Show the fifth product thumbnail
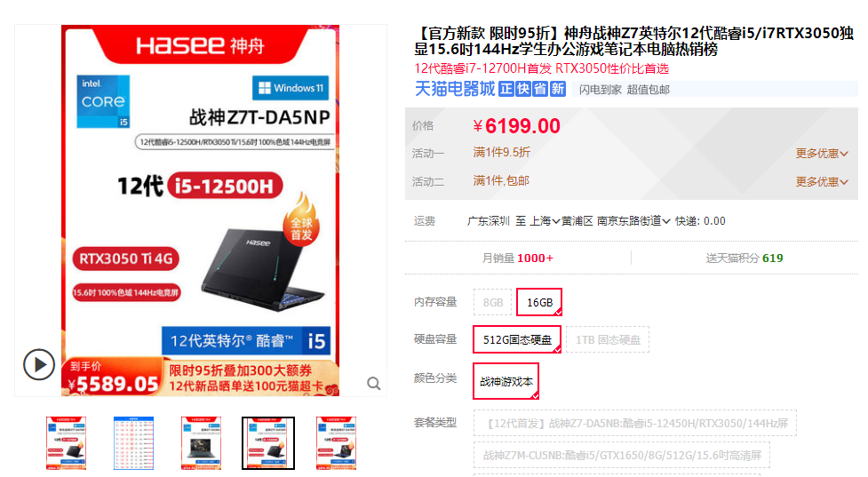Viewport: 868px width, 477px height. click(336, 443)
